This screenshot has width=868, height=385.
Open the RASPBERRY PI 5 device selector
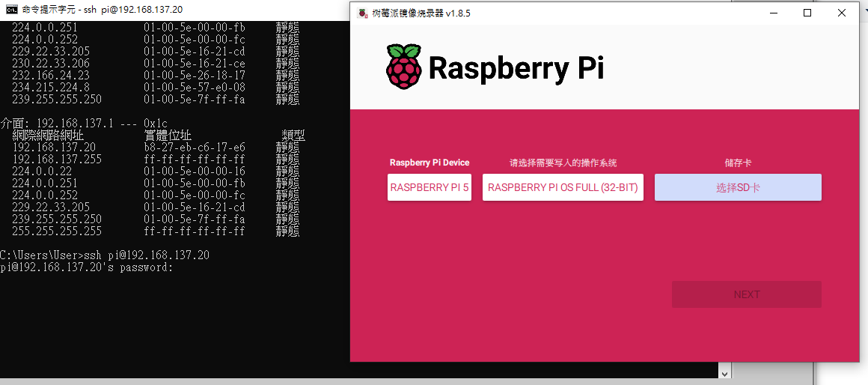[430, 187]
